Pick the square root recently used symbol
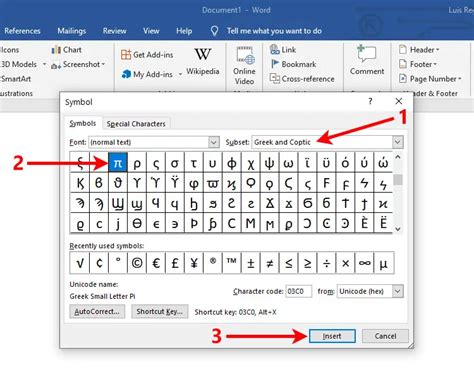The image size is (474, 379). pos(80,263)
